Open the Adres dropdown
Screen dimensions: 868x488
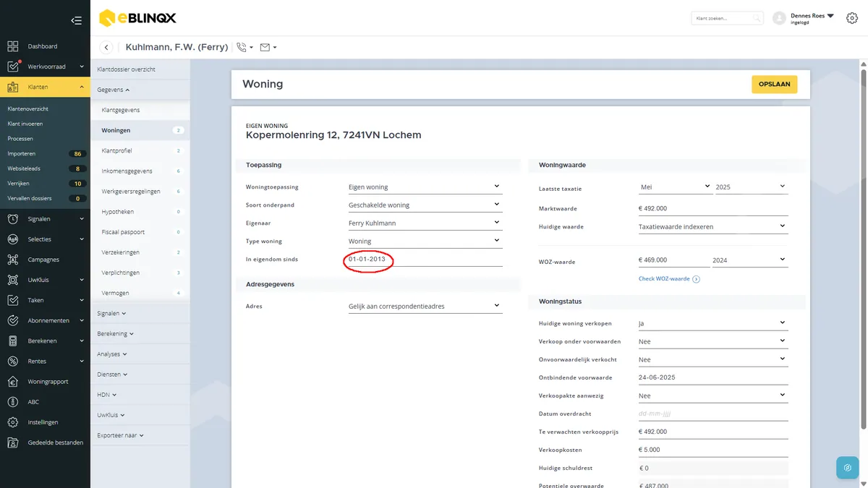click(425, 306)
